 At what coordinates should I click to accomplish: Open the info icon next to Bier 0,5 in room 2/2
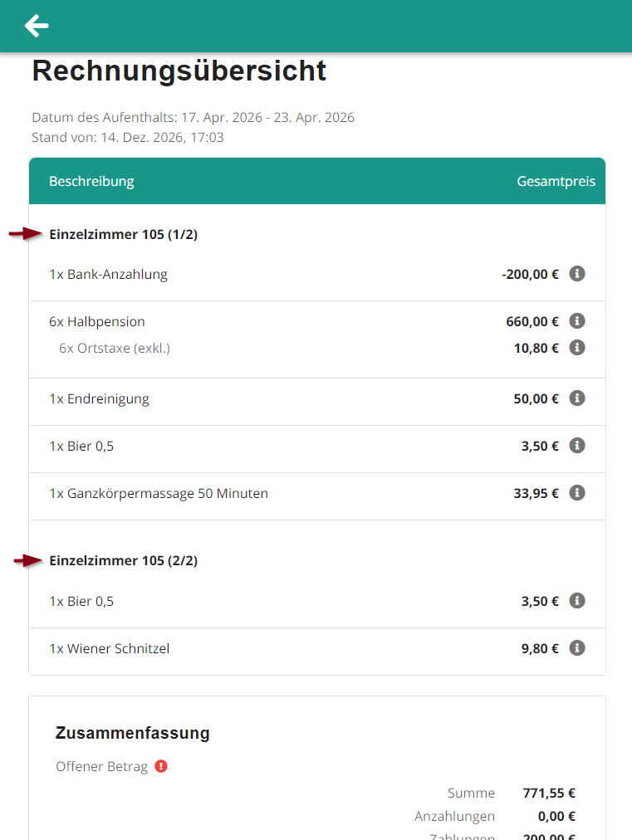(577, 600)
